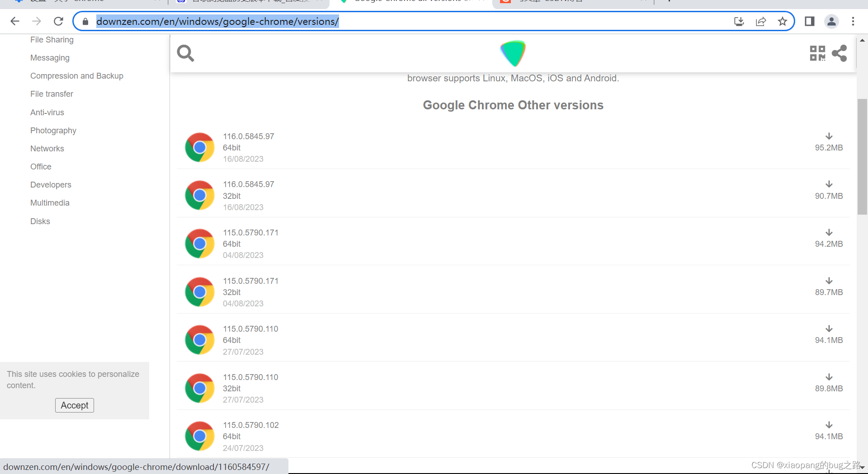
Task: Click the browser forward arrow
Action: point(37,21)
